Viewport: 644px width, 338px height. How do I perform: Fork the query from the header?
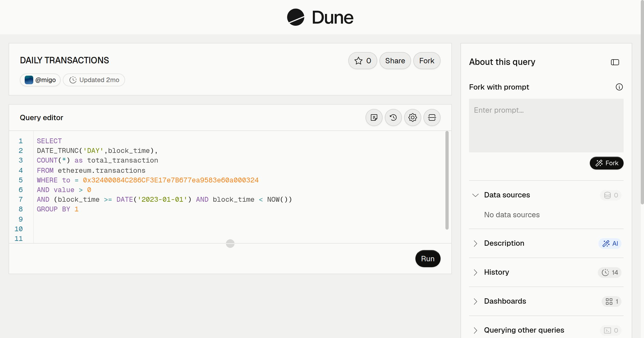coord(427,61)
